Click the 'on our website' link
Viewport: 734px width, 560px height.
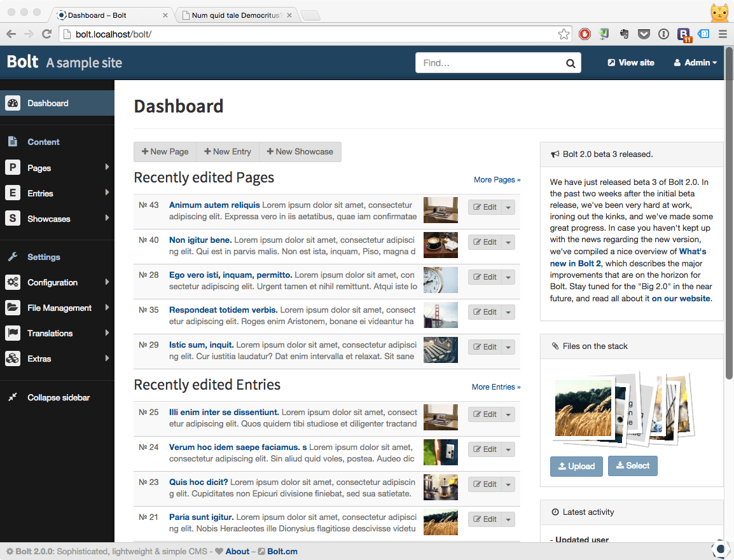681,299
